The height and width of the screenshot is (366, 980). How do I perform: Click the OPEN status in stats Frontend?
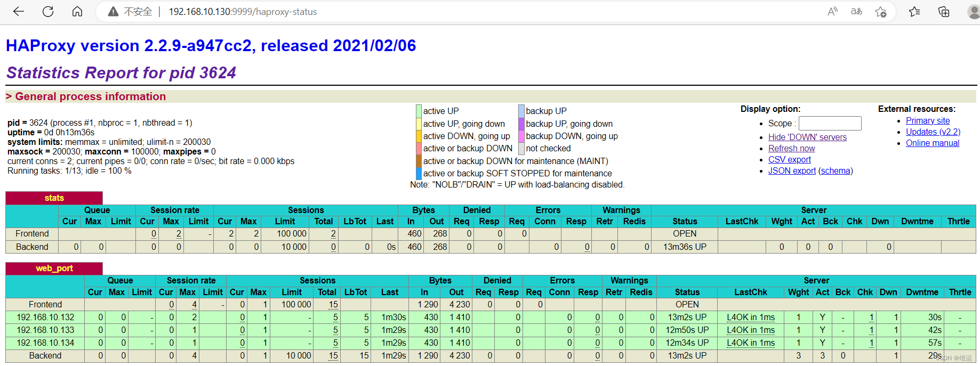coord(685,233)
